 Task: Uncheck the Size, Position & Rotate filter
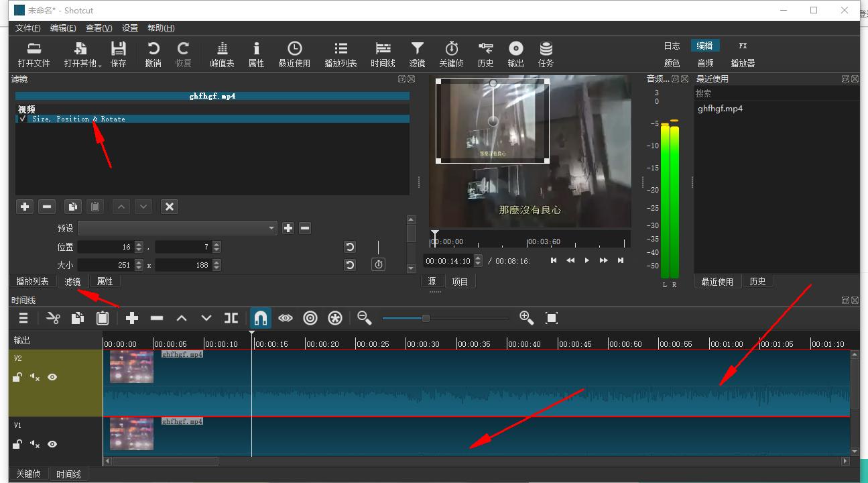tap(23, 119)
